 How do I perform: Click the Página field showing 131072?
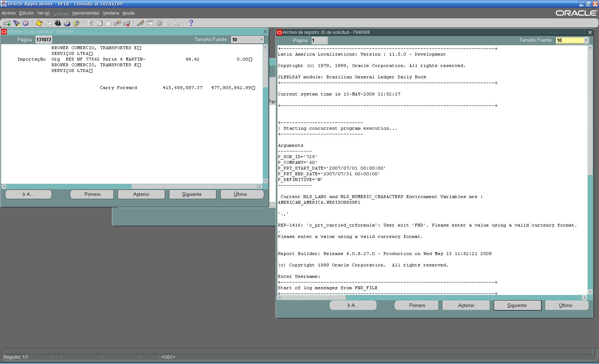[44, 40]
